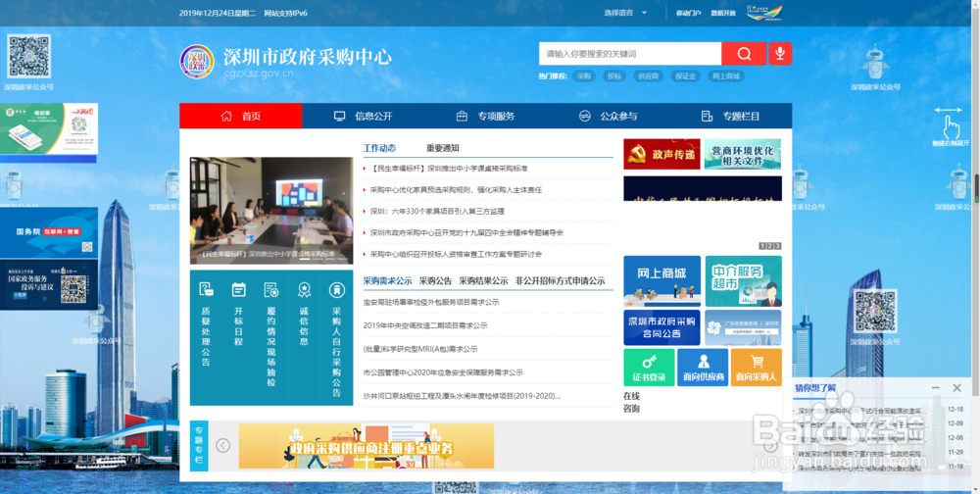Click the meeting photo news slide
Screen dimensions: 980x494
point(271,211)
